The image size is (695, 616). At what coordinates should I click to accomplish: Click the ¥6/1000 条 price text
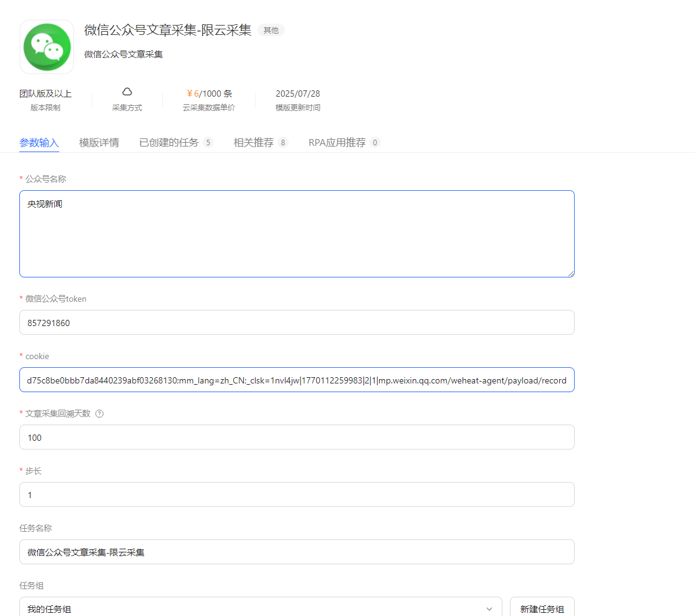(x=209, y=94)
